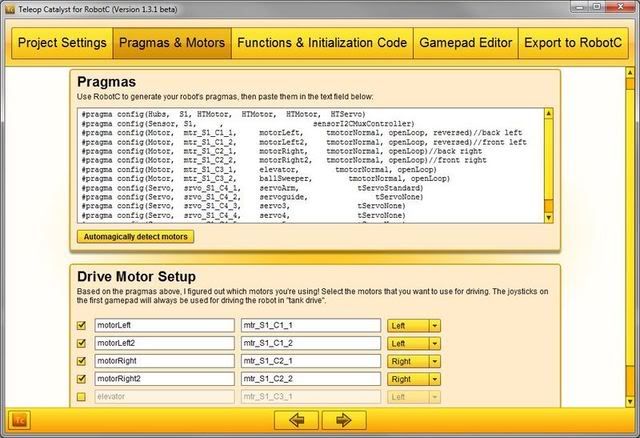The width and height of the screenshot is (640, 438).
Task: Enable the elevator motor checkbox
Action: click(82, 397)
